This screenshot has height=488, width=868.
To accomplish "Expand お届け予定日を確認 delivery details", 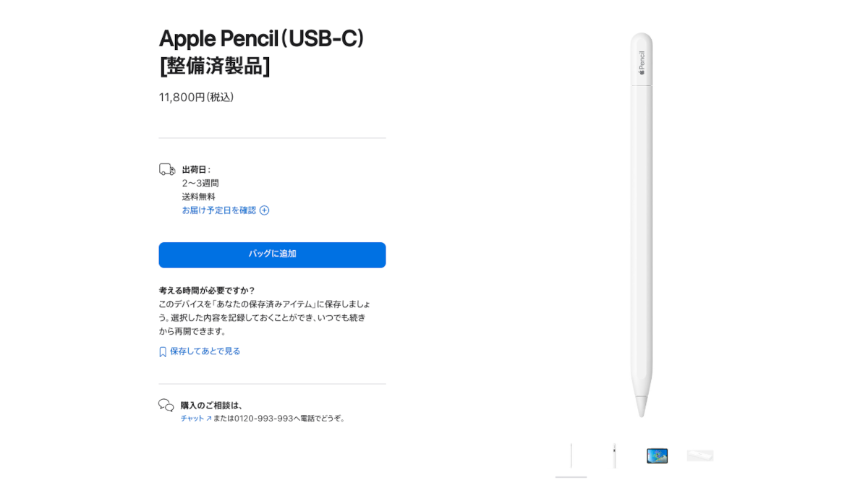I will tap(219, 210).
